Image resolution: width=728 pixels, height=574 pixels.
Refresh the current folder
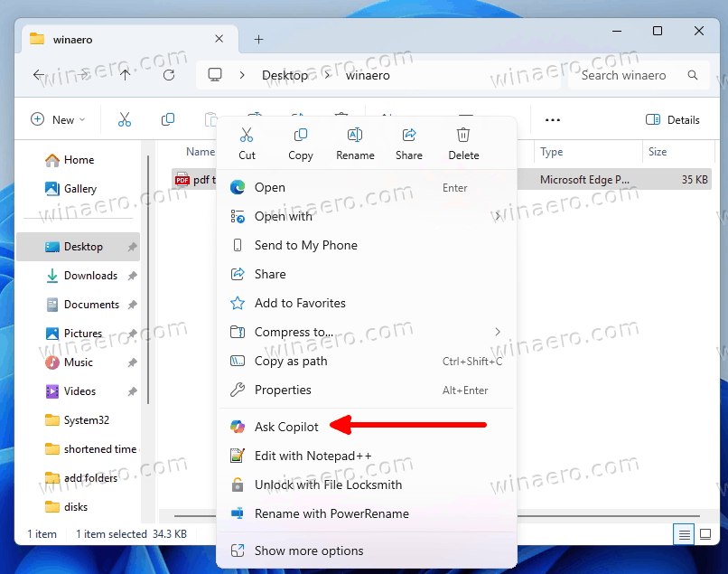pos(169,75)
